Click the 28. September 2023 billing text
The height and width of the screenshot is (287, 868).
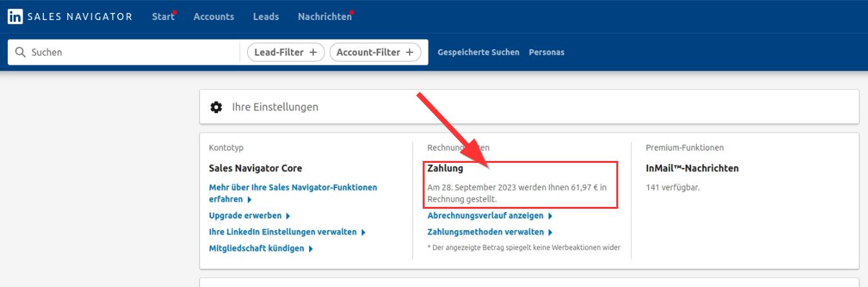coord(518,193)
